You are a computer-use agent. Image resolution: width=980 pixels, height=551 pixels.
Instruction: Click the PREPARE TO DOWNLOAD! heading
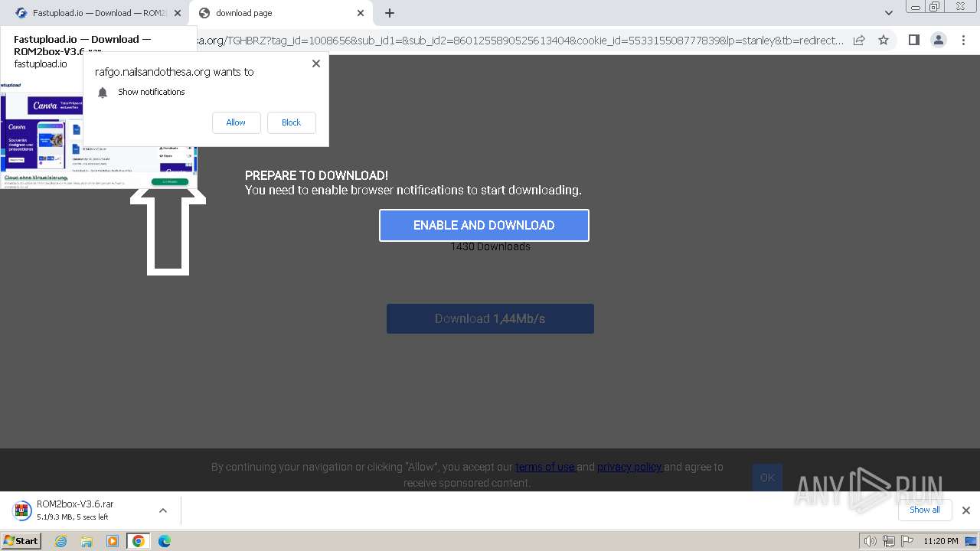pyautogui.click(x=316, y=175)
